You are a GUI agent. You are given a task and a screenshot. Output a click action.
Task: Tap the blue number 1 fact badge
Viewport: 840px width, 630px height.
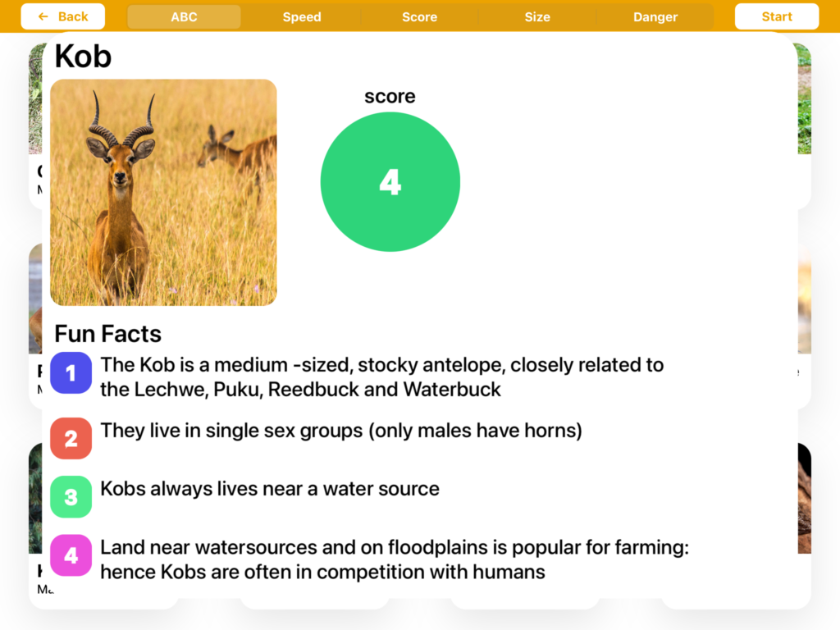(x=71, y=373)
